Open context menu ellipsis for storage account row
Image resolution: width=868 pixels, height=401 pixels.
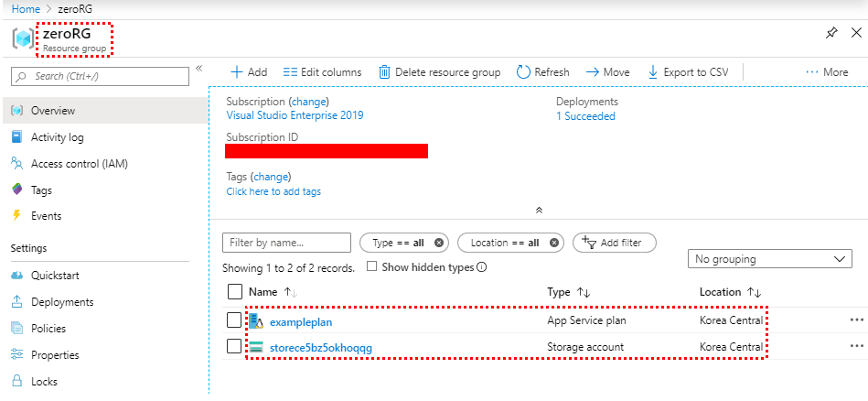pos(856,346)
